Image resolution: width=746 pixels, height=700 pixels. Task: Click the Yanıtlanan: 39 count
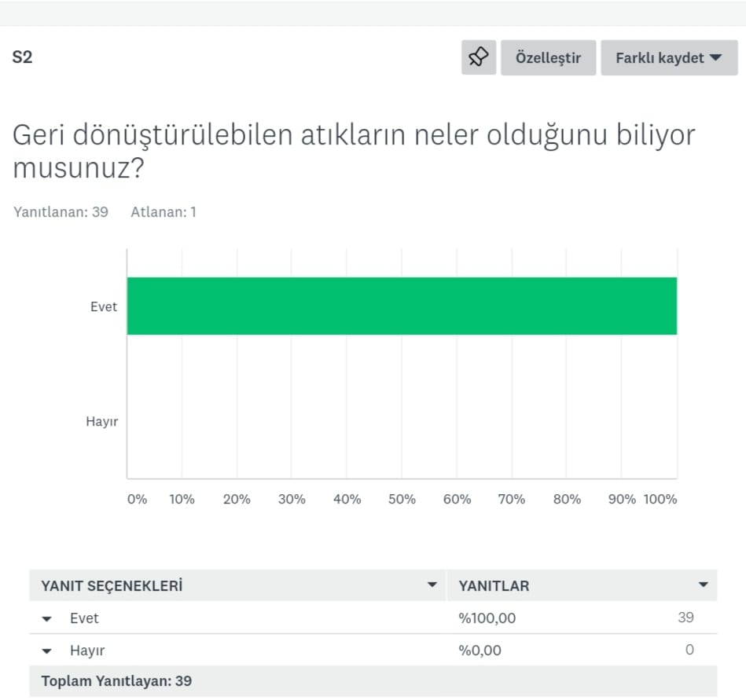point(61,212)
